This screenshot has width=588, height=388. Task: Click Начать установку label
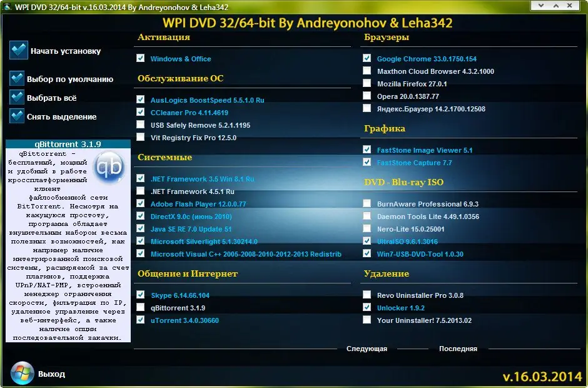(x=66, y=51)
